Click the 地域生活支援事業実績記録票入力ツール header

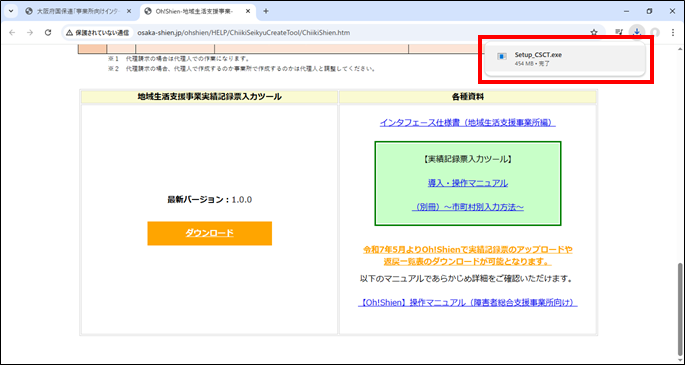click(210, 97)
